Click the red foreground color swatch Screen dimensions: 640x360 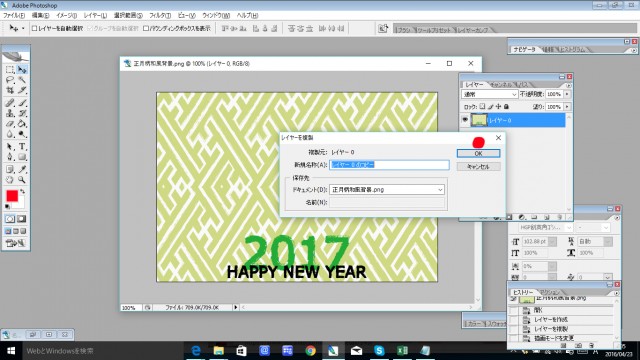point(12,196)
